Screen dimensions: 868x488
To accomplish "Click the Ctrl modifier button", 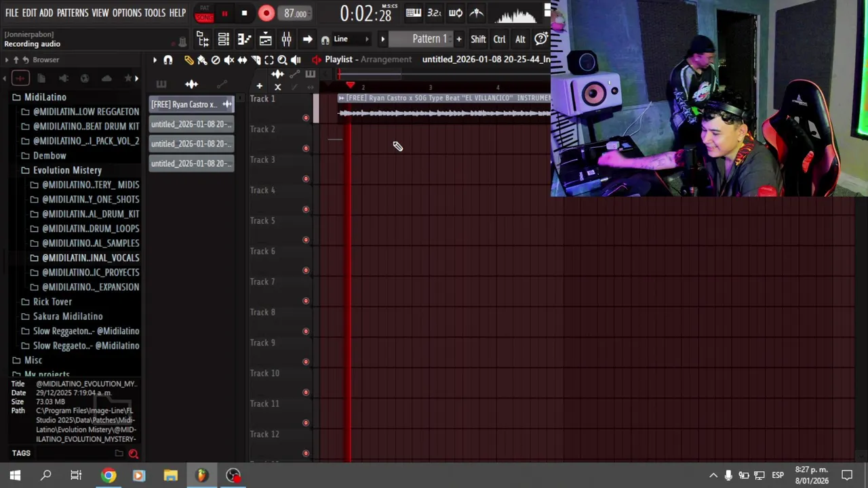I will pyautogui.click(x=499, y=39).
